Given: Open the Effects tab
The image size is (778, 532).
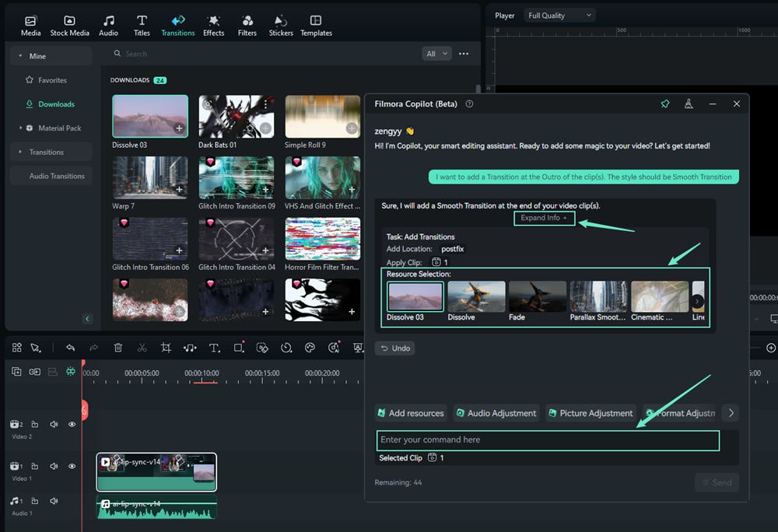Looking at the screenshot, I should click(213, 26).
